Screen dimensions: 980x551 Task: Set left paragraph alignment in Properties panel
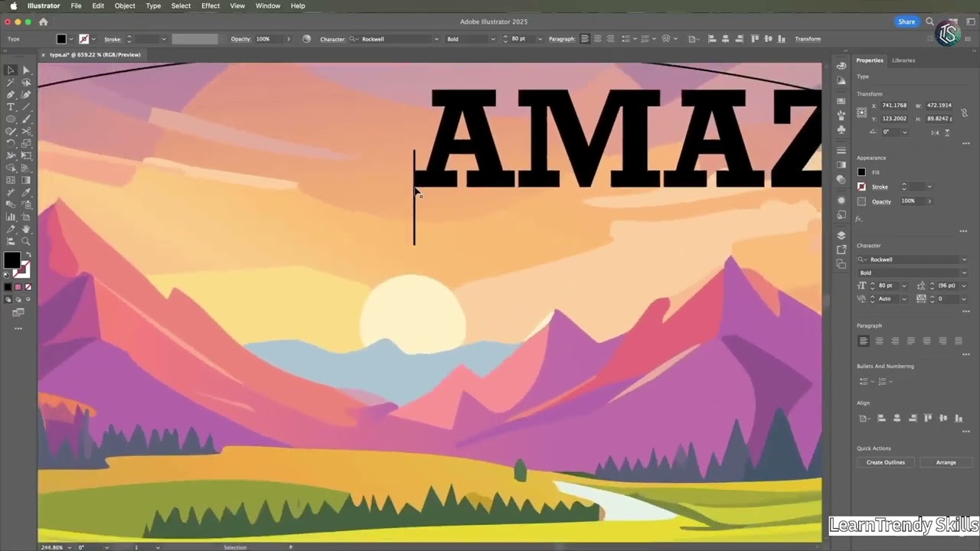click(863, 341)
